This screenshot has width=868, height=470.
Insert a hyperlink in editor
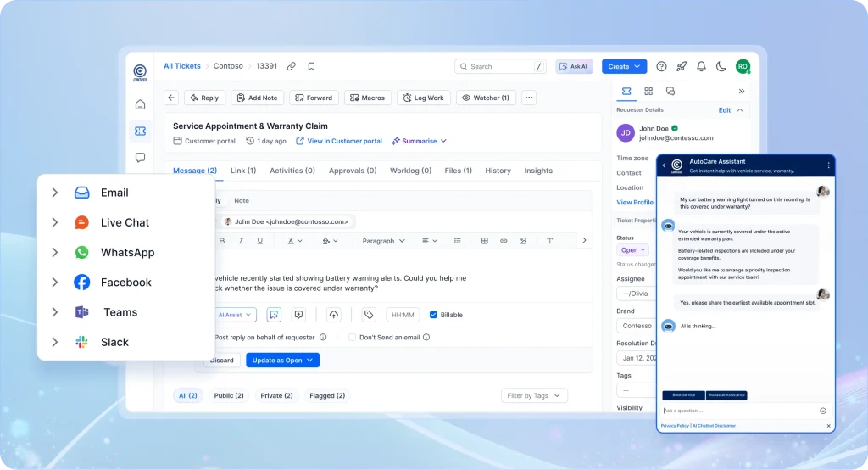coord(504,241)
